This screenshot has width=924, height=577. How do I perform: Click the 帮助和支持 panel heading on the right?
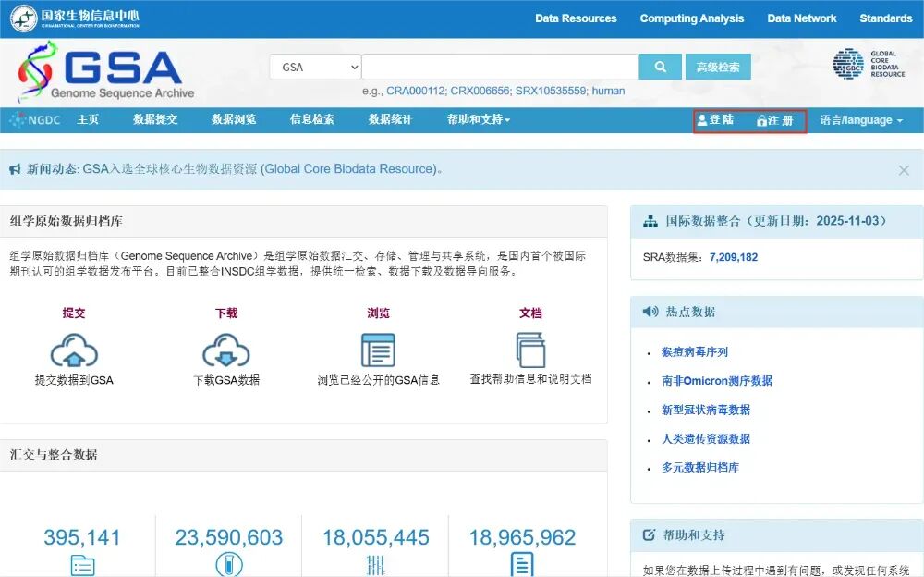694,535
